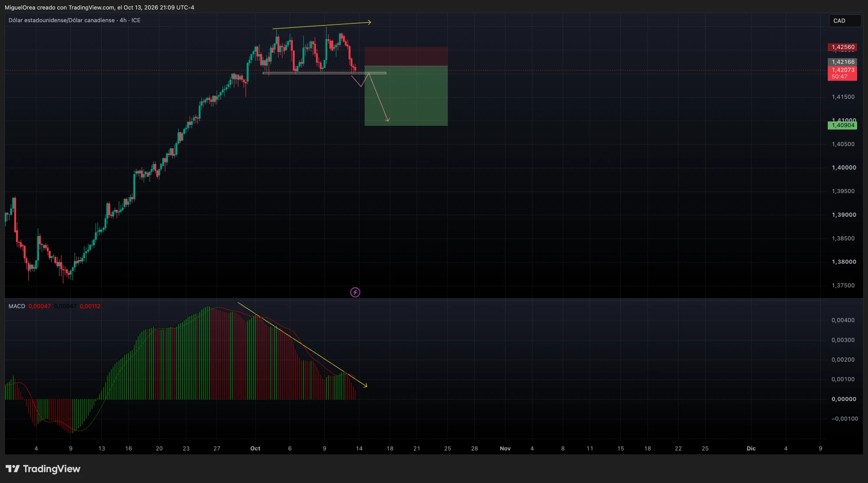Click the chart title Dólar estadounidense/Dólar canadiense
The image size is (868, 483).
click(62, 20)
